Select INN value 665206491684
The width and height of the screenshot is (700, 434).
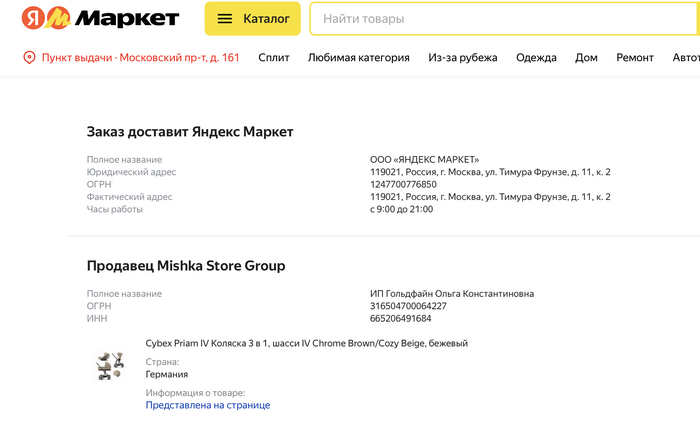(x=400, y=319)
